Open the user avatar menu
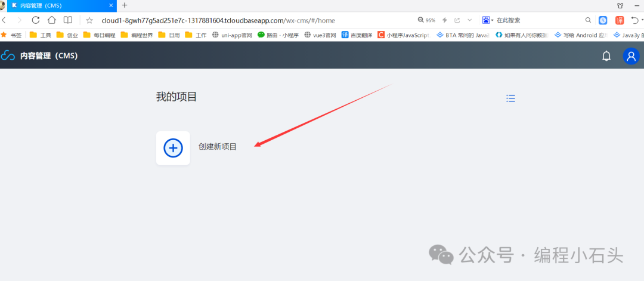 [631, 56]
